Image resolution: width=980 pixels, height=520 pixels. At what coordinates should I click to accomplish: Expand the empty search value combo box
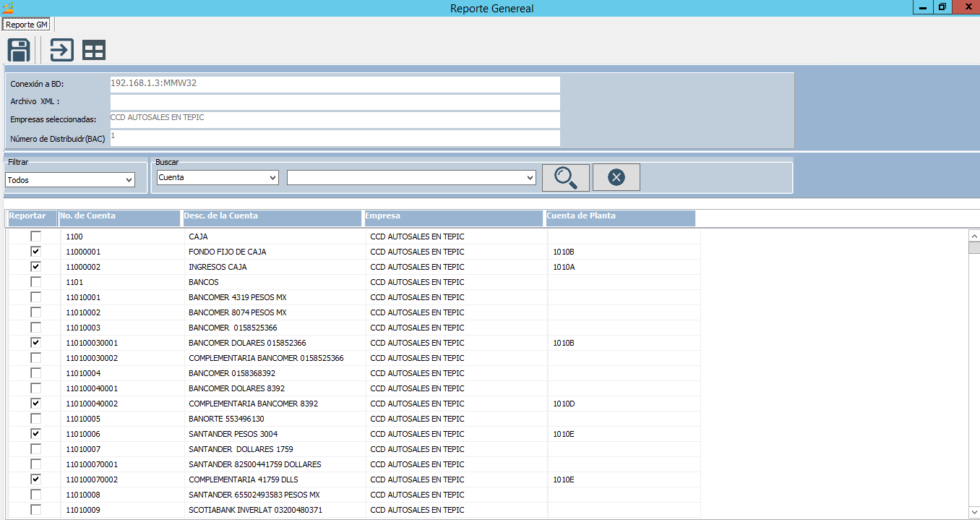click(411, 177)
